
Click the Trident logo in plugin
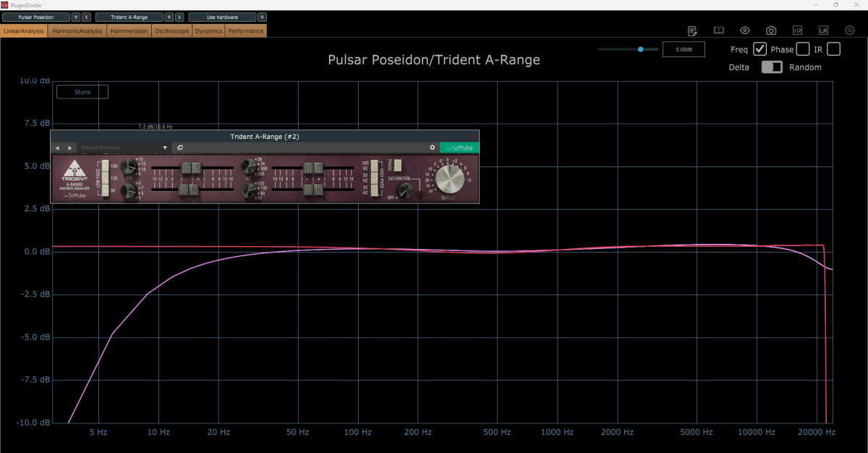(75, 171)
